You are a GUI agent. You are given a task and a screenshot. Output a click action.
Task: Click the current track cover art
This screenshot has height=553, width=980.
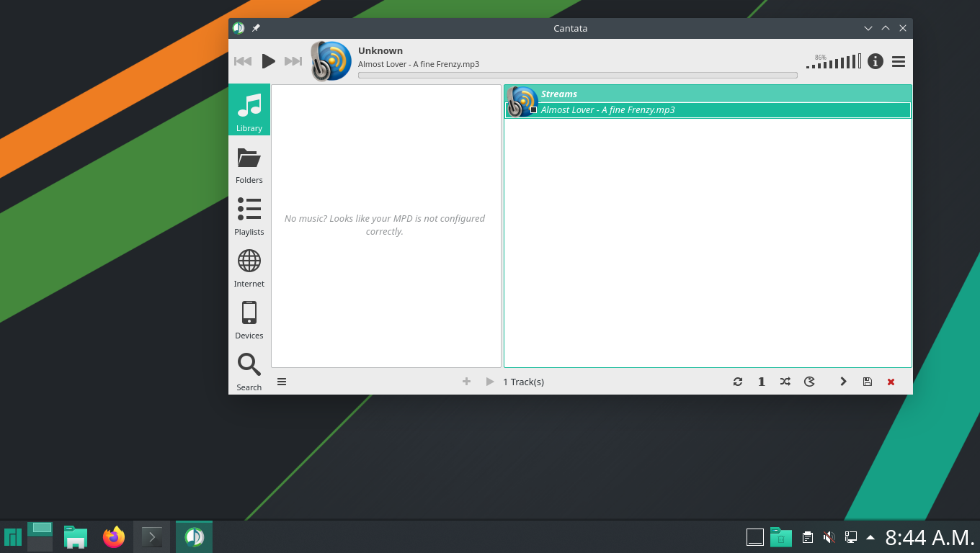point(331,61)
